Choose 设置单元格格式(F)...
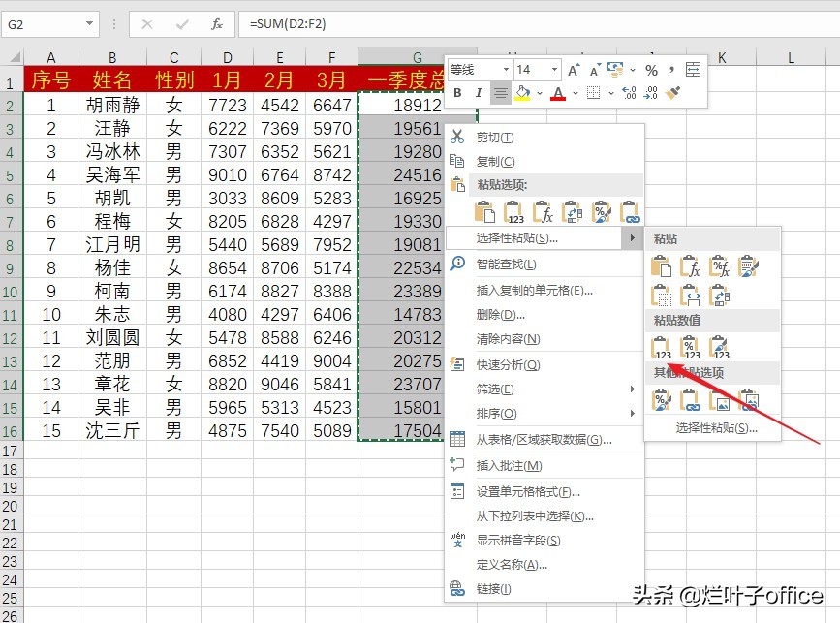This screenshot has height=623, width=840. (544, 492)
